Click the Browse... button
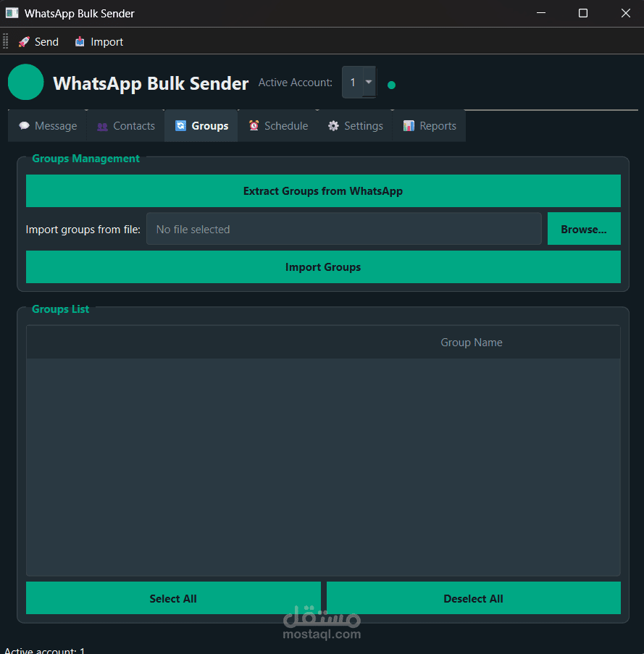This screenshot has height=654, width=644. coord(584,229)
